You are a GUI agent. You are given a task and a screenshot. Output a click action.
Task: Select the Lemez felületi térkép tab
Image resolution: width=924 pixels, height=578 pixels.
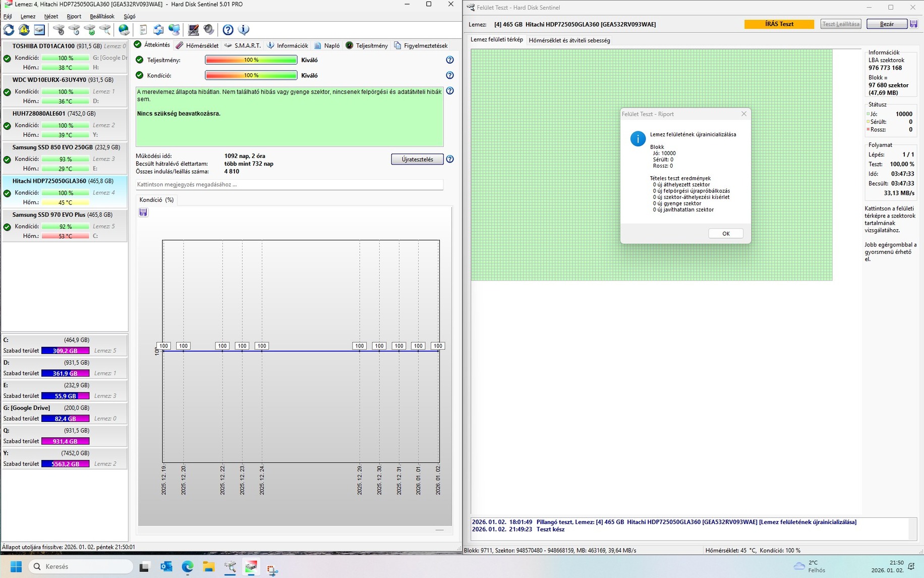tap(497, 40)
